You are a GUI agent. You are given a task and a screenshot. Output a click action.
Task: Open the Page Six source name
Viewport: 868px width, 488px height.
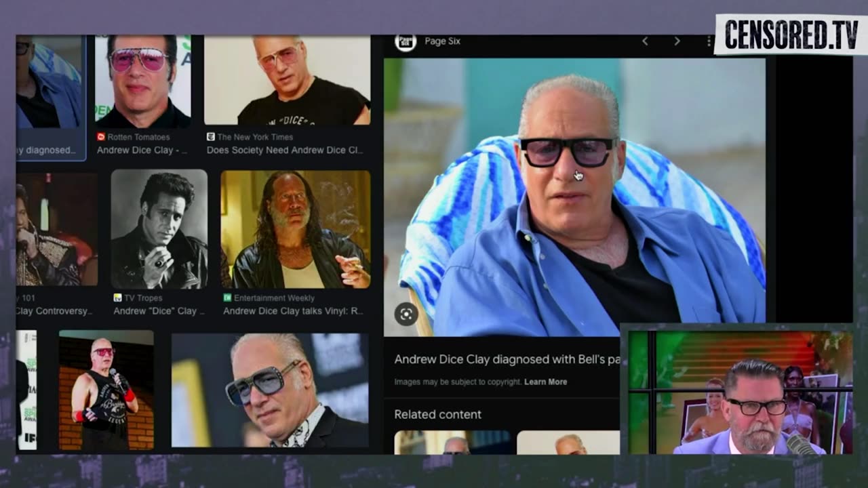pyautogui.click(x=442, y=41)
